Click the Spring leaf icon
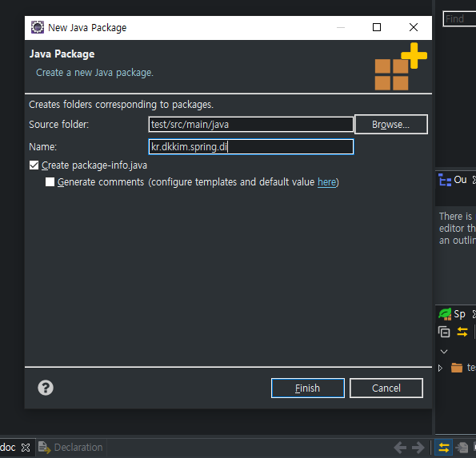 coord(445,314)
